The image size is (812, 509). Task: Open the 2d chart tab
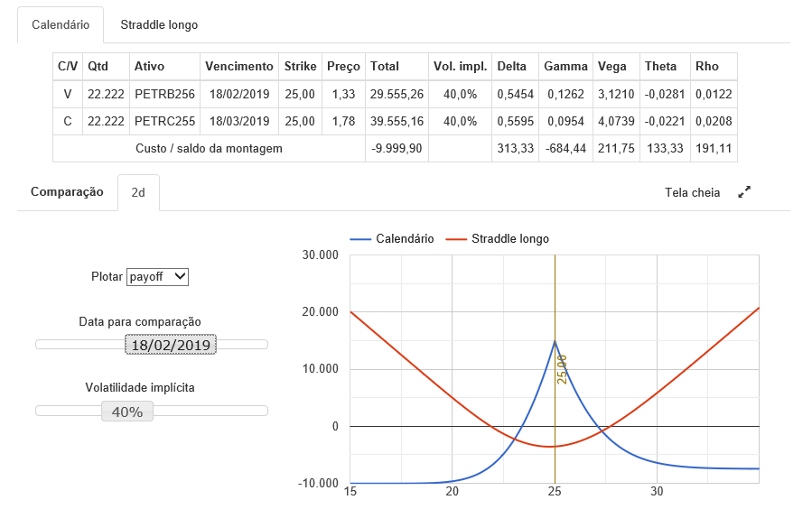coord(138,192)
